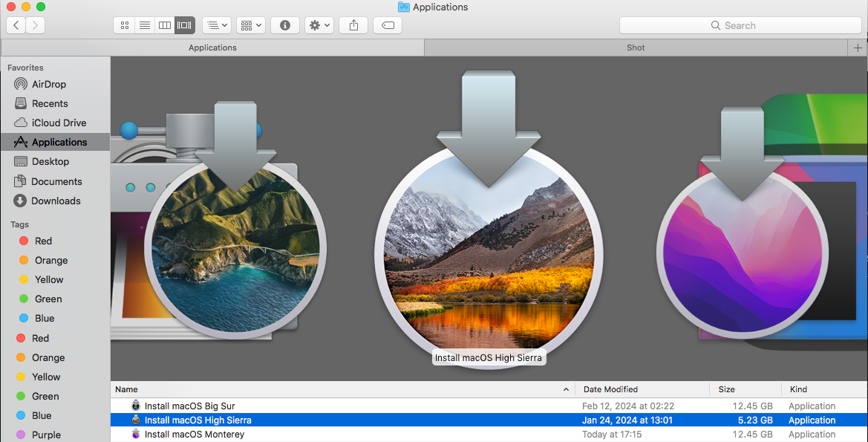Click the Applications folder title icon
868x442 pixels.
403,7
